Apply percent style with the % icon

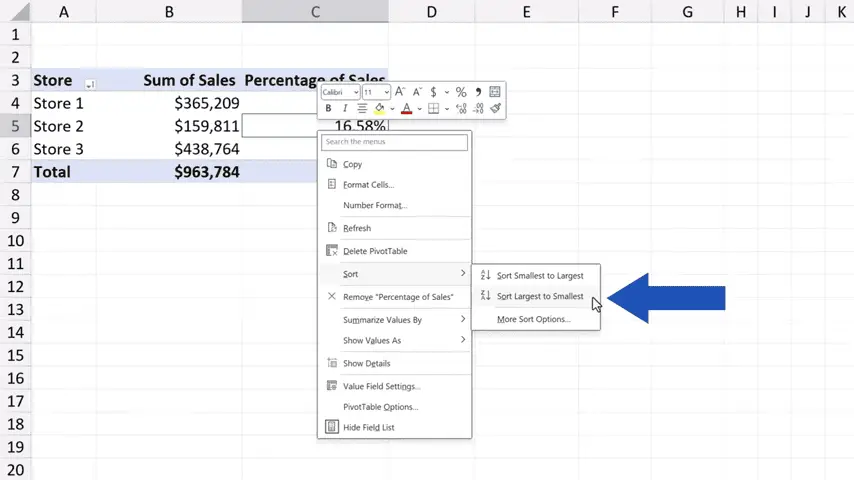[x=461, y=92]
